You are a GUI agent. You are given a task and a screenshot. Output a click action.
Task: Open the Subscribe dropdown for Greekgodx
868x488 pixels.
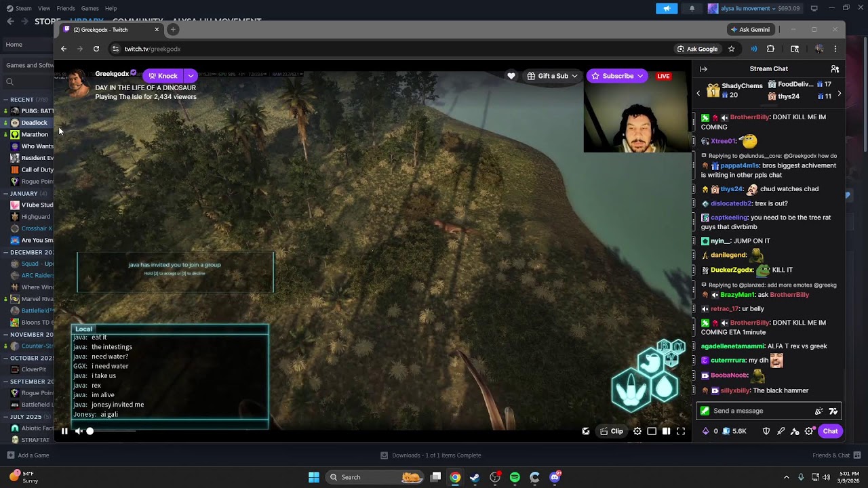tap(617, 76)
